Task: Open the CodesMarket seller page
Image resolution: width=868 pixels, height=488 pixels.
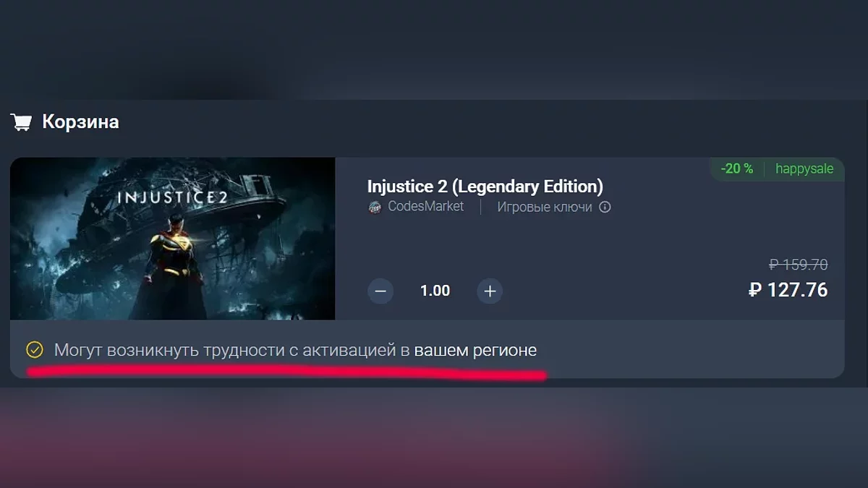Action: coord(426,207)
